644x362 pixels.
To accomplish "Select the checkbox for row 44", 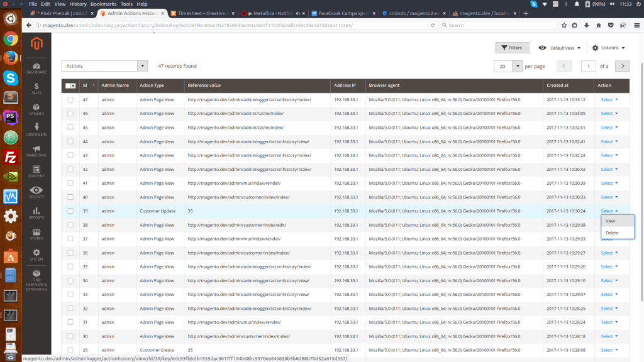I will [x=70, y=141].
